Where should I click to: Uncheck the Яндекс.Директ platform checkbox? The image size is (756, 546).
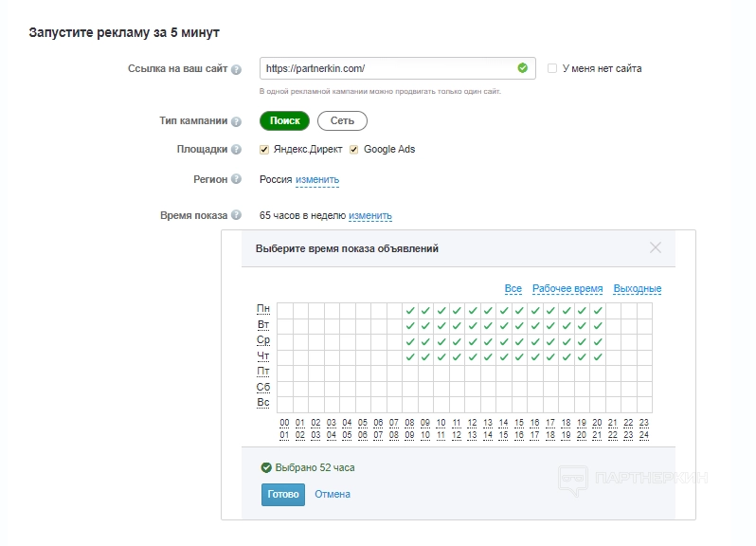[x=265, y=150]
